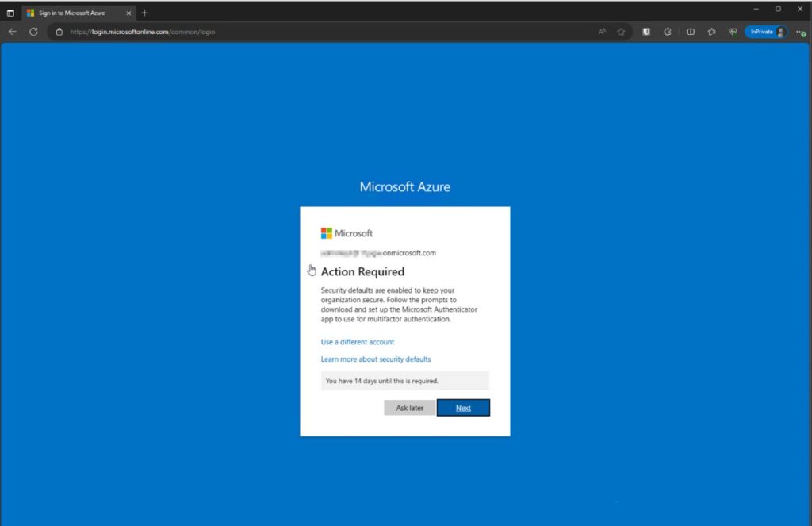The height and width of the screenshot is (526, 812).
Task: Open Browser essentials heart icon
Action: 733,32
